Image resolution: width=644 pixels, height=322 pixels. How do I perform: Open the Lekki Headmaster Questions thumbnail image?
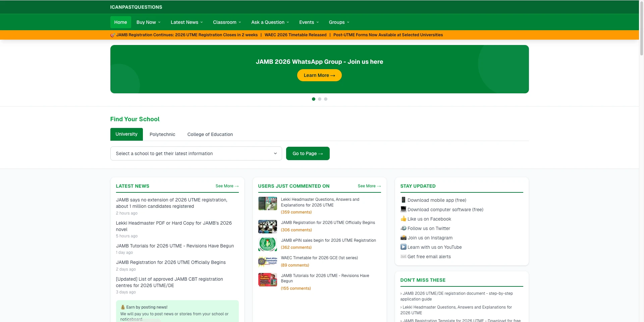point(267,203)
